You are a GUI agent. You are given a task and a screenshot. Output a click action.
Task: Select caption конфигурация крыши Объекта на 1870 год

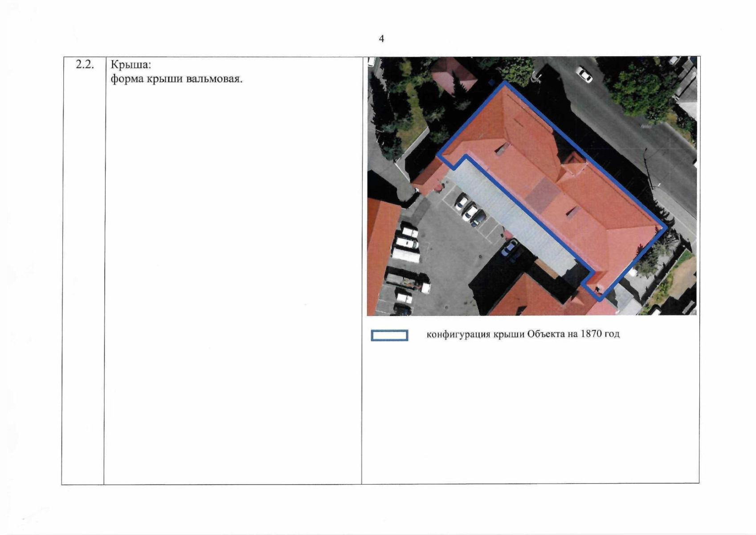[523, 334]
